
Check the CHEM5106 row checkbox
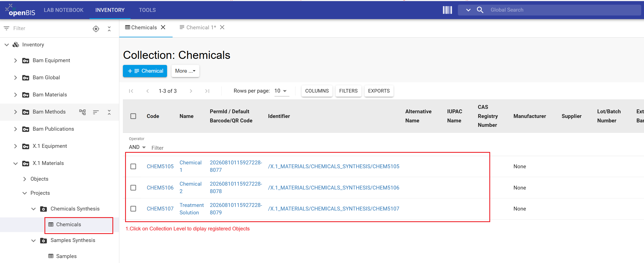pyautogui.click(x=133, y=188)
